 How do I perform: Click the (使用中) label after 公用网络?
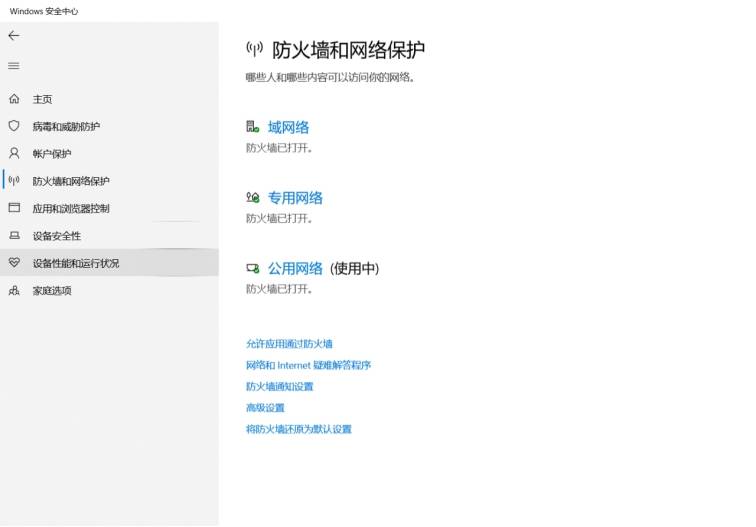pyautogui.click(x=355, y=268)
